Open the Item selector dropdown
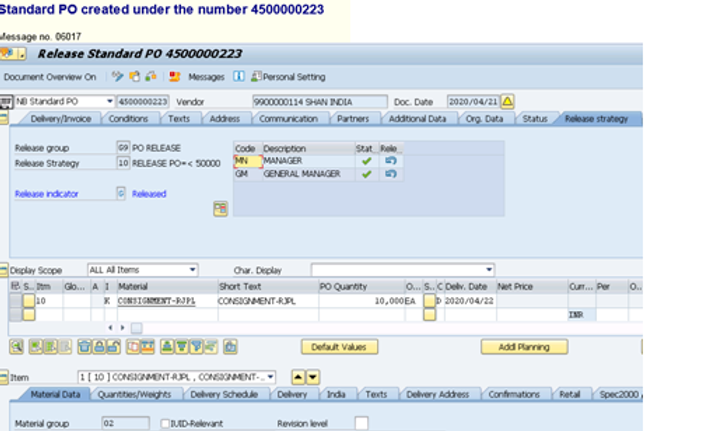The width and height of the screenshot is (704, 431). click(270, 377)
